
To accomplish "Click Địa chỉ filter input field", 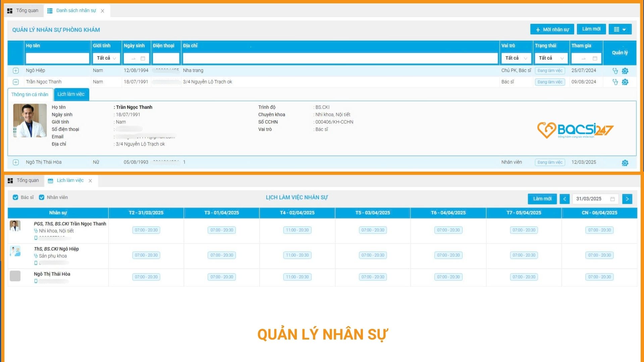I will (340, 58).
